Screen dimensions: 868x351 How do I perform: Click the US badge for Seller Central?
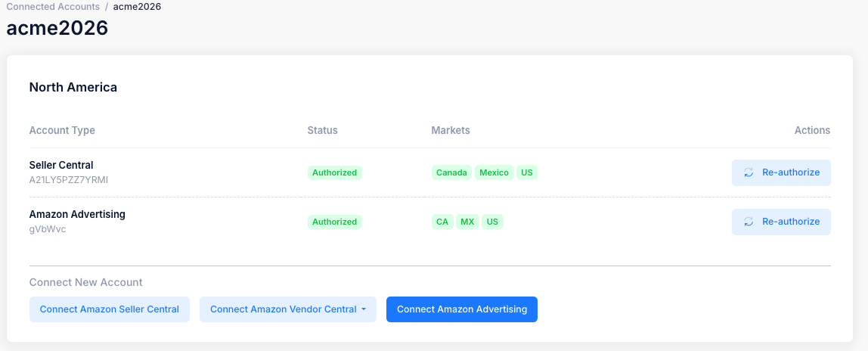(527, 172)
